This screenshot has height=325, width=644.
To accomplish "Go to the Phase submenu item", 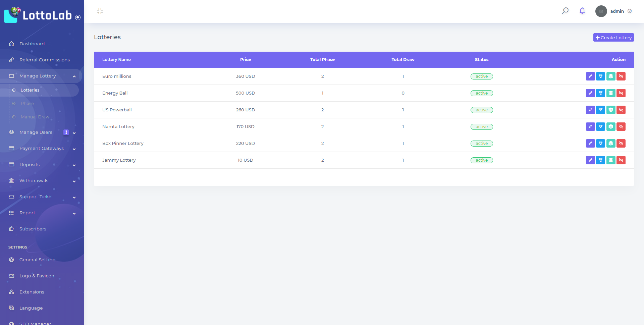I will (27, 104).
